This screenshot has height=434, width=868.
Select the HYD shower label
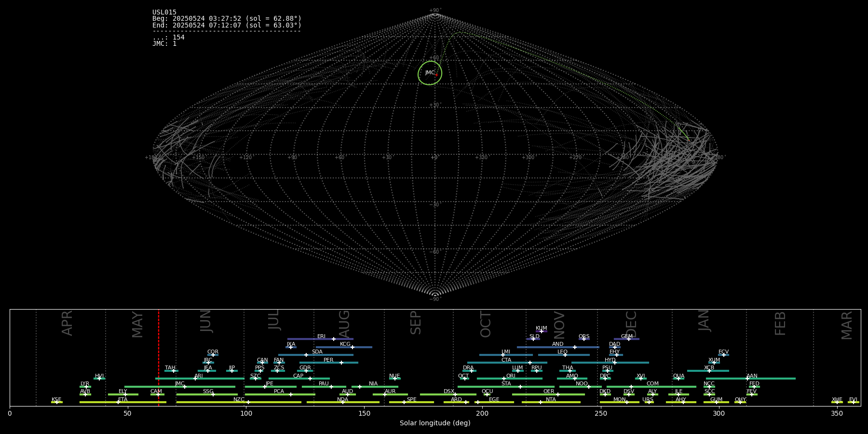[x=610, y=360]
